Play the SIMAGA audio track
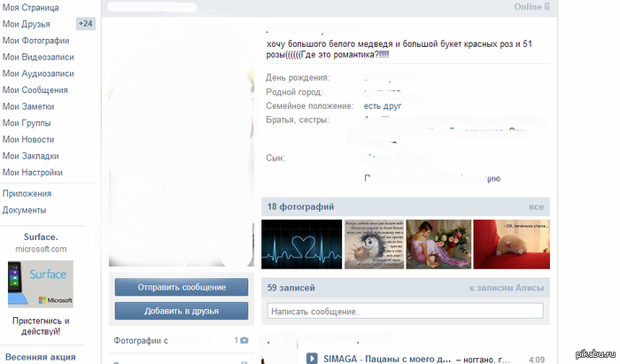The width and height of the screenshot is (620, 364). coord(312,359)
